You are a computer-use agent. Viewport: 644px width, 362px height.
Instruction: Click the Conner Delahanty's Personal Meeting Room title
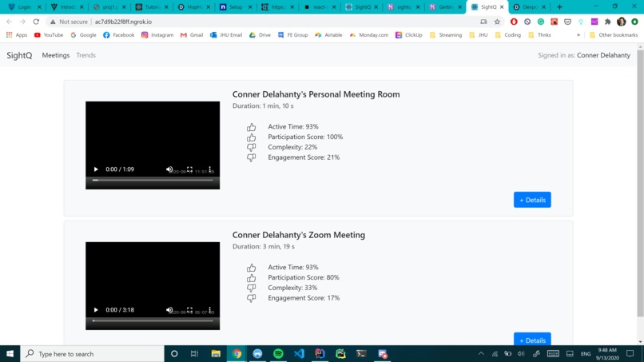(x=316, y=94)
